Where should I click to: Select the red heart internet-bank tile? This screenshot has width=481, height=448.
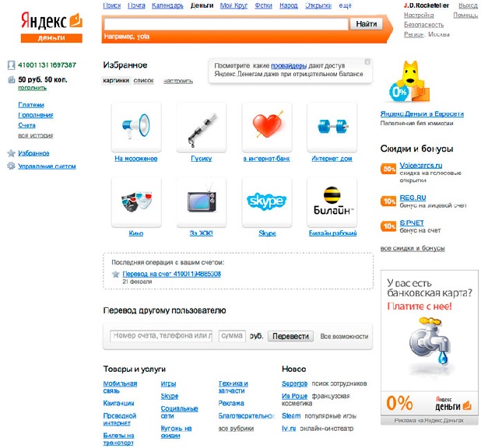click(x=267, y=127)
